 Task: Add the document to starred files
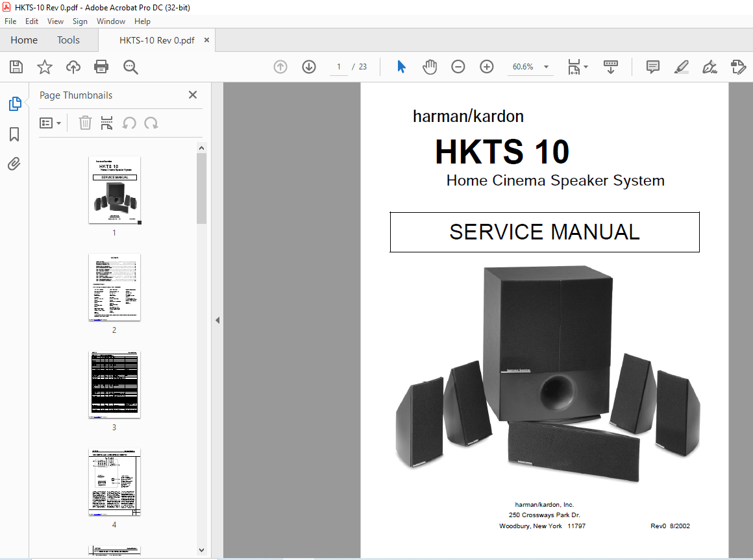click(x=45, y=67)
